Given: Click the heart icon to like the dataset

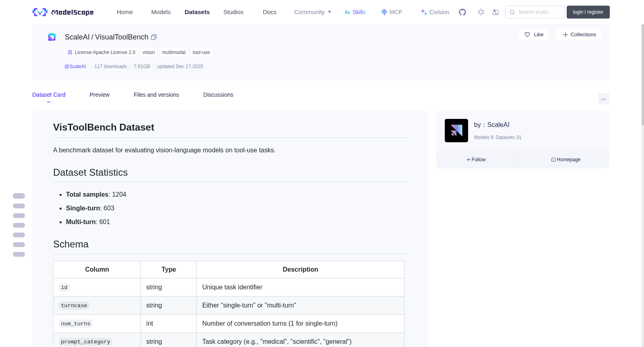Looking at the screenshot, I should click(x=527, y=35).
